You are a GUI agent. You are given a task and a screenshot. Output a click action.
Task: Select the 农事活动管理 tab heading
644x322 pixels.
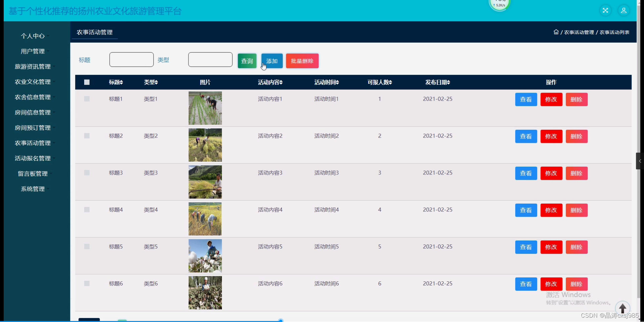pyautogui.click(x=95, y=33)
